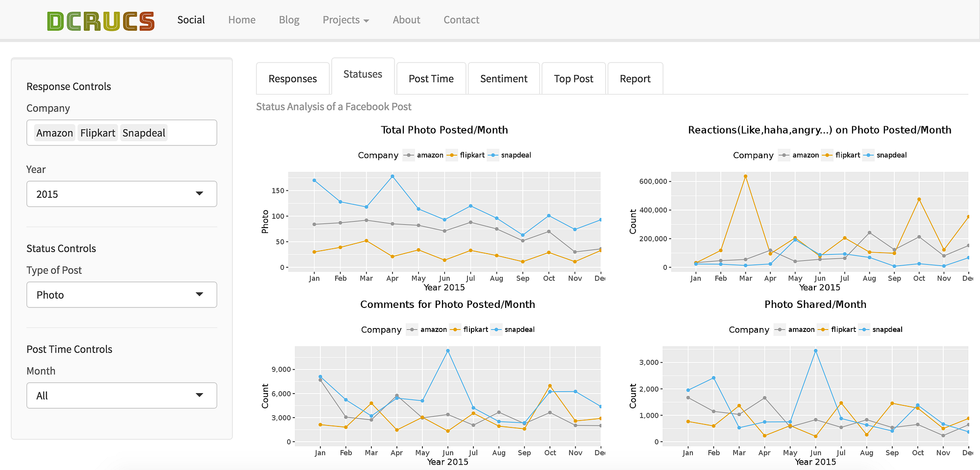Go to the Contact page
The height and width of the screenshot is (470, 980).
point(461,20)
